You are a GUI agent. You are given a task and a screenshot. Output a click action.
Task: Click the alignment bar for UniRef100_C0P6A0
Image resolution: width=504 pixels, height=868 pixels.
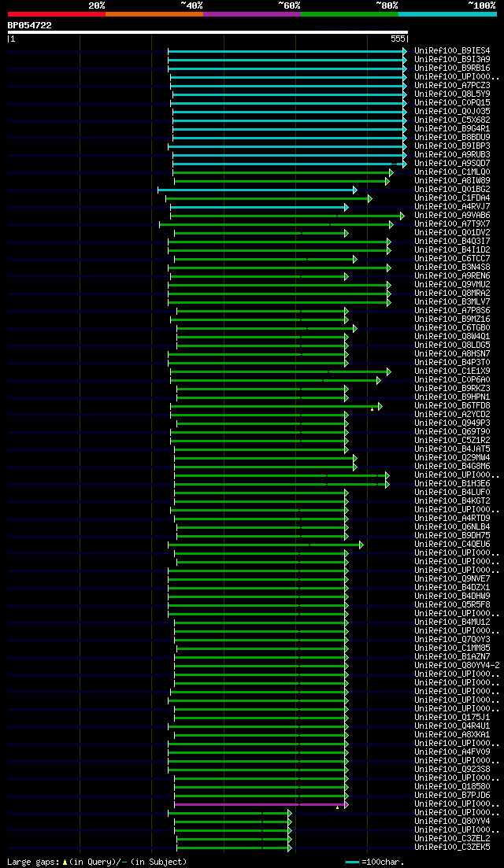pos(276,380)
